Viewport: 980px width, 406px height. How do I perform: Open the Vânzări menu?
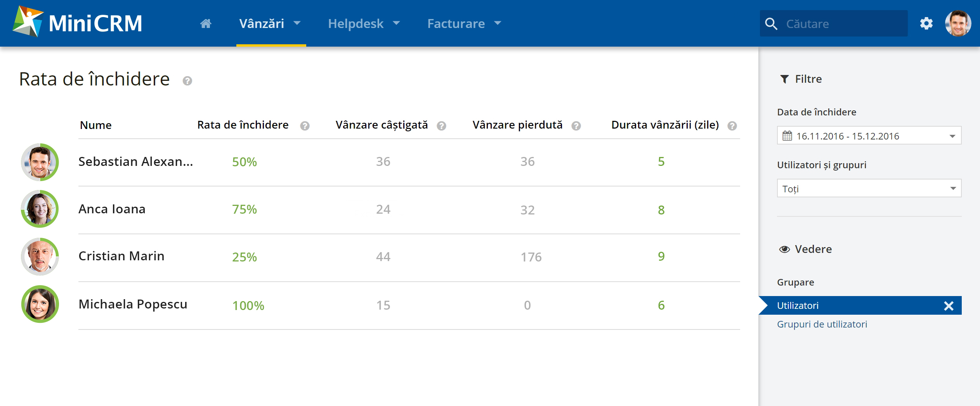coord(262,24)
